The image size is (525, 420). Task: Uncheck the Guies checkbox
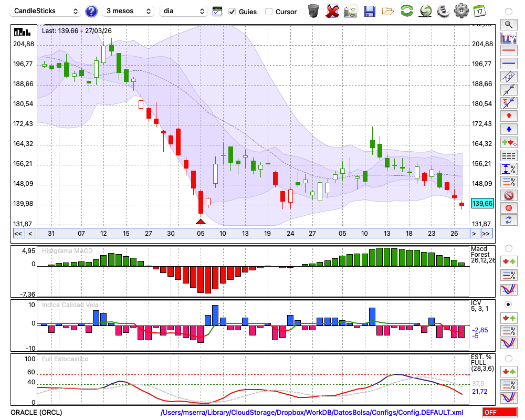point(232,12)
